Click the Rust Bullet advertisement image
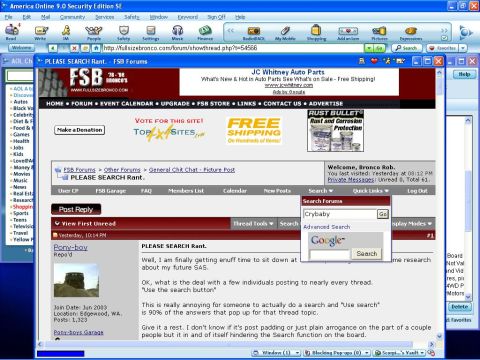Viewport: 480px width, 360px height. (335, 131)
